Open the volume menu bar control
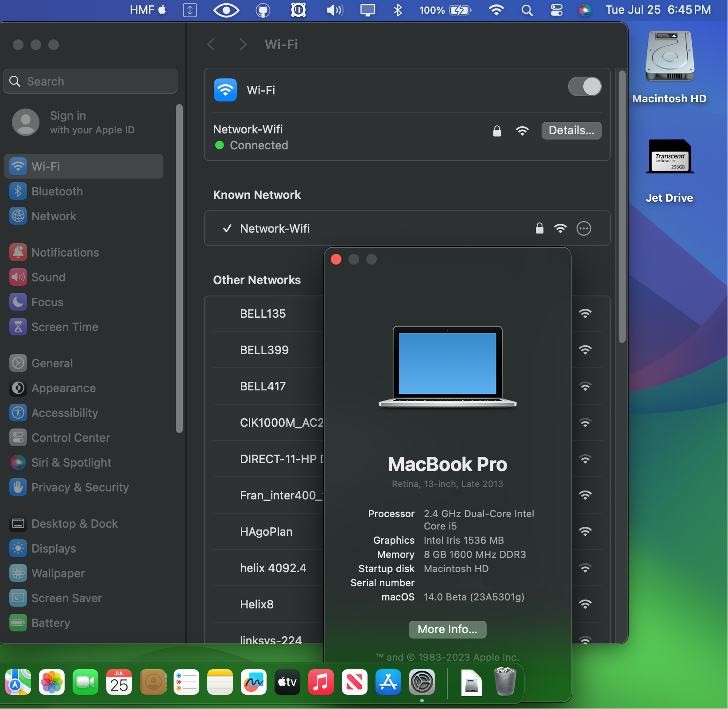 334,10
